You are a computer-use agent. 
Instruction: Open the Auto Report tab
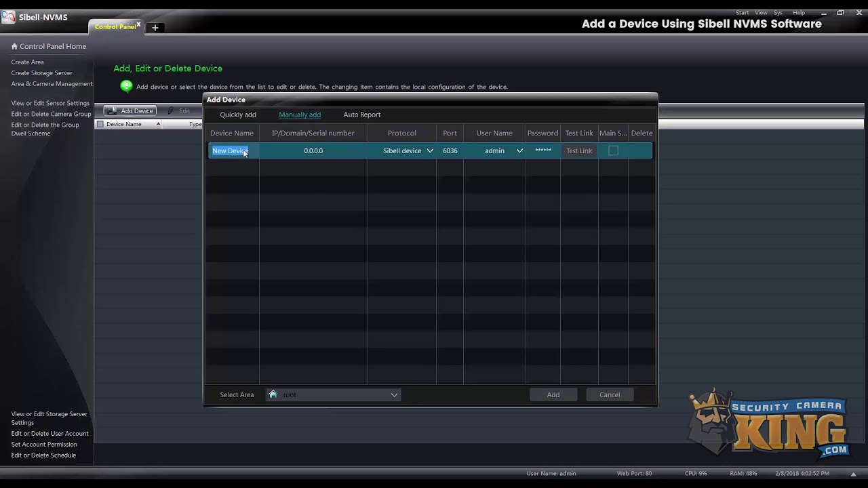(362, 115)
